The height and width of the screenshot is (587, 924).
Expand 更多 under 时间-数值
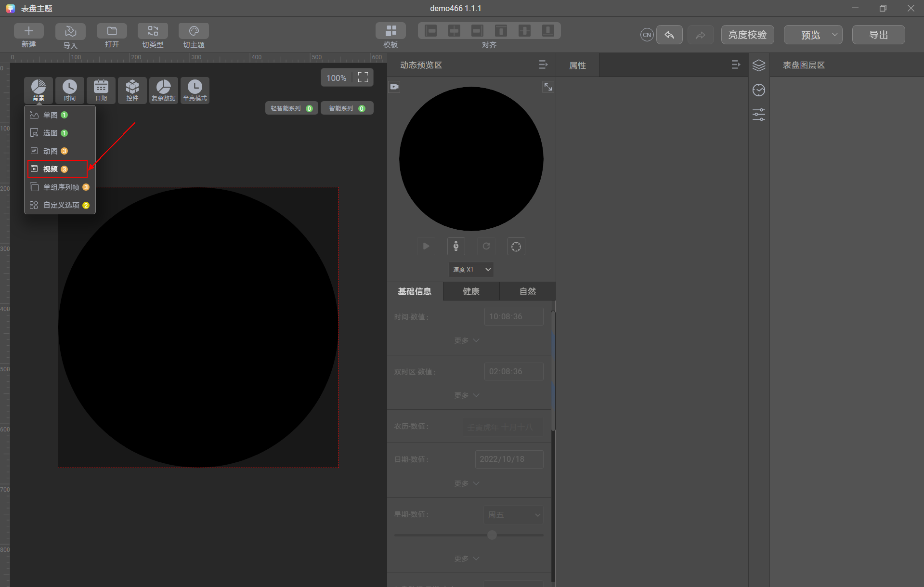tap(467, 340)
